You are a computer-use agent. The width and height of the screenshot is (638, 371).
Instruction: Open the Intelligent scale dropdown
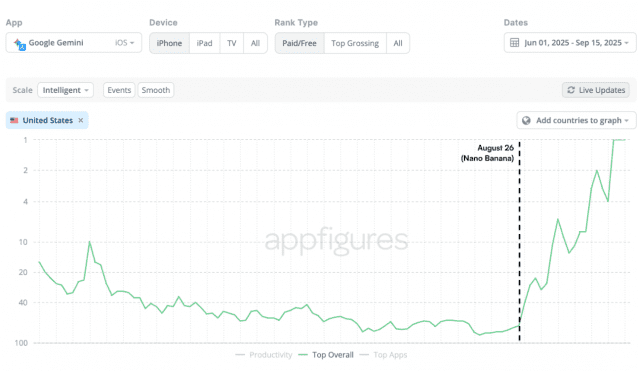pos(66,90)
